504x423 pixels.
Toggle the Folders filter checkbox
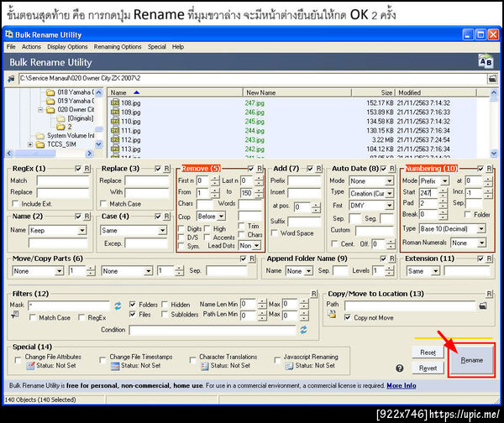click(132, 304)
